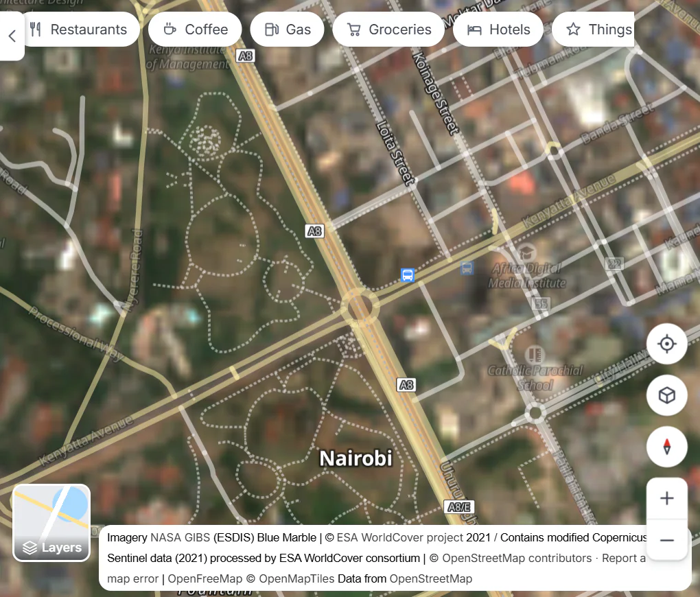Click the route 55 road shield
Image resolution: width=700 pixels, height=597 pixels.
[541, 304]
